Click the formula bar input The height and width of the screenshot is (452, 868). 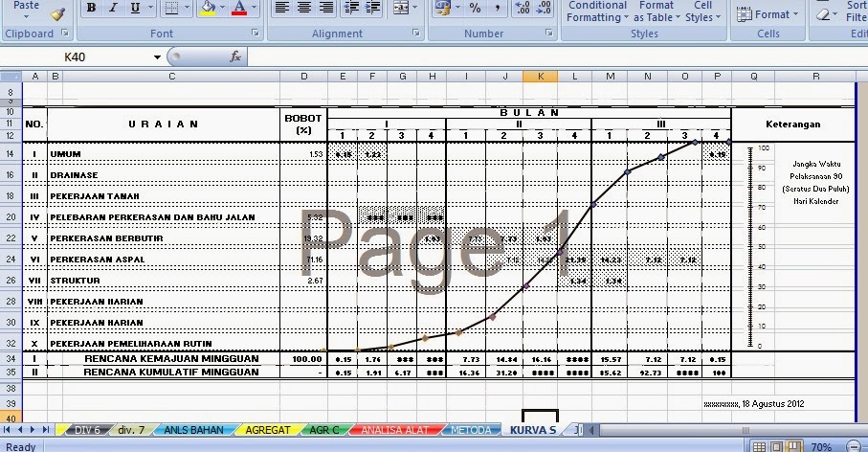[557, 56]
